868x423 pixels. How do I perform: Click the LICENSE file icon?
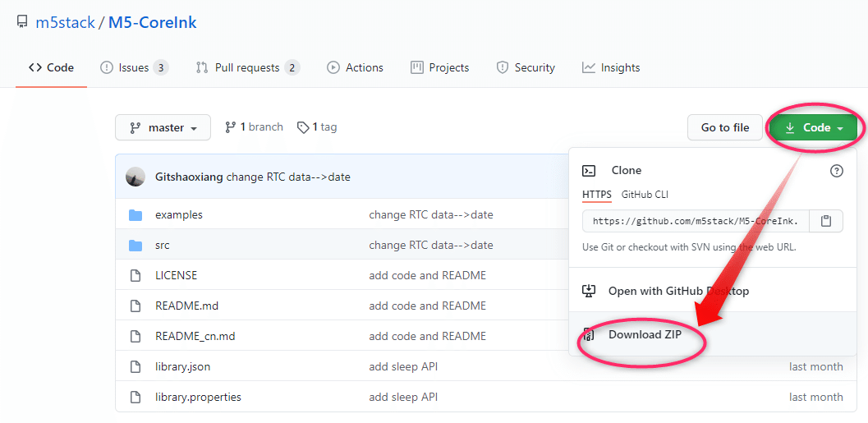click(x=135, y=275)
